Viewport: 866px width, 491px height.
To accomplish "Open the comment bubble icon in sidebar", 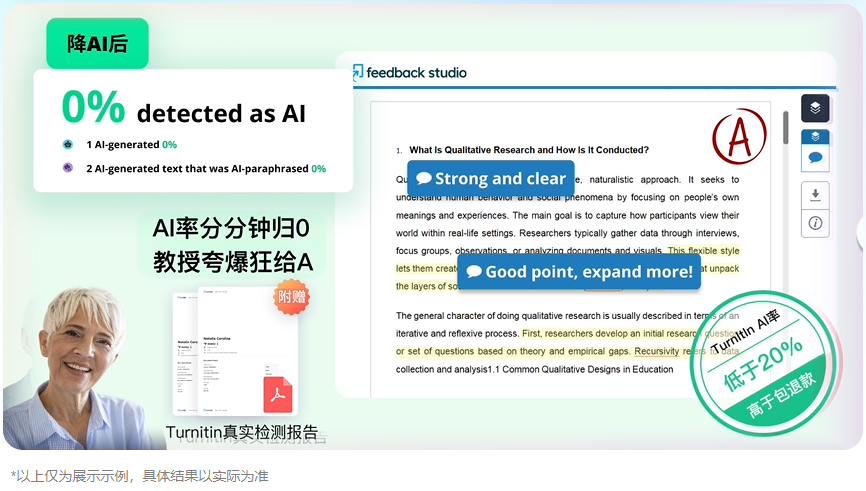I will [x=815, y=158].
